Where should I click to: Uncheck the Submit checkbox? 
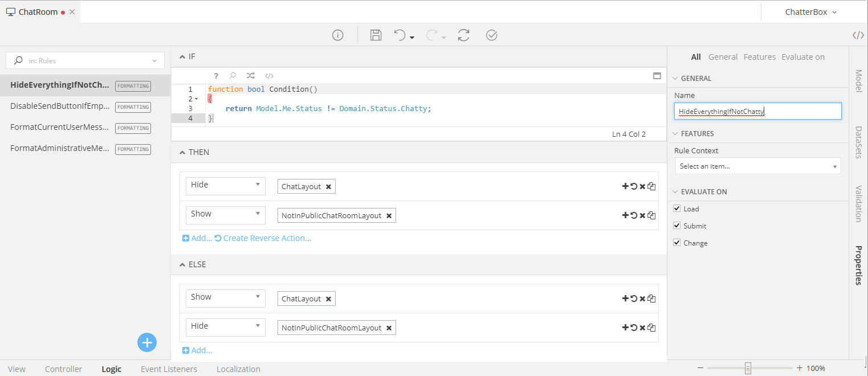[x=677, y=226]
